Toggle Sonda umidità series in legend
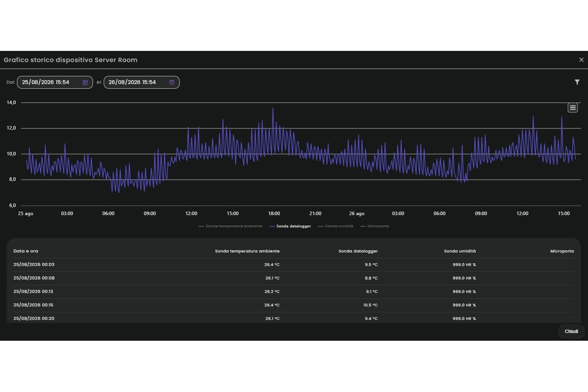This screenshot has width=588, height=392. 335,226
